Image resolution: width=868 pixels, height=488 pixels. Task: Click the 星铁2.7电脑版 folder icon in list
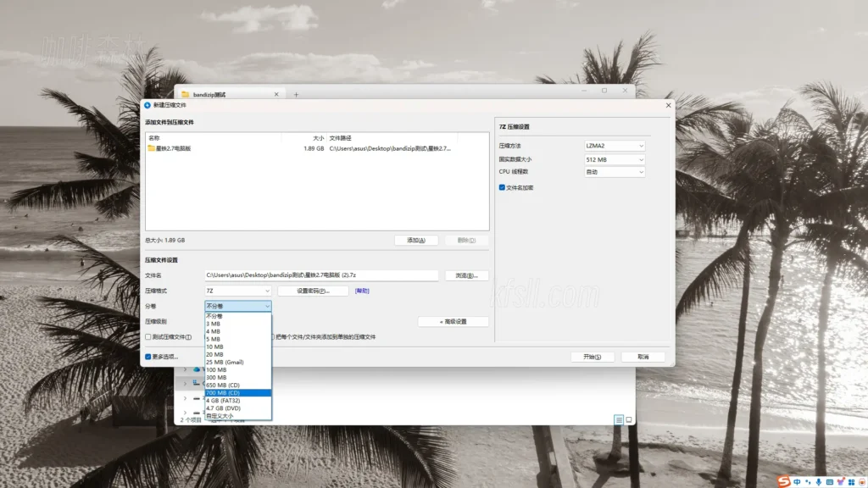(152, 148)
